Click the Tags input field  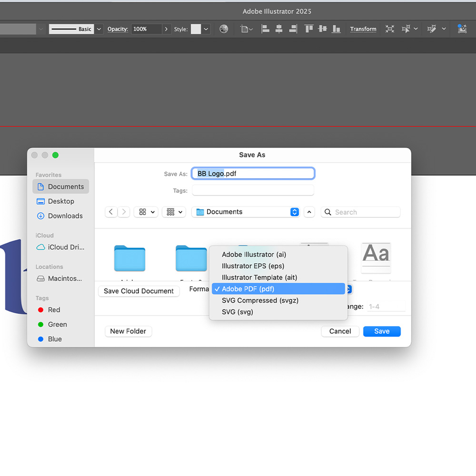tap(253, 190)
